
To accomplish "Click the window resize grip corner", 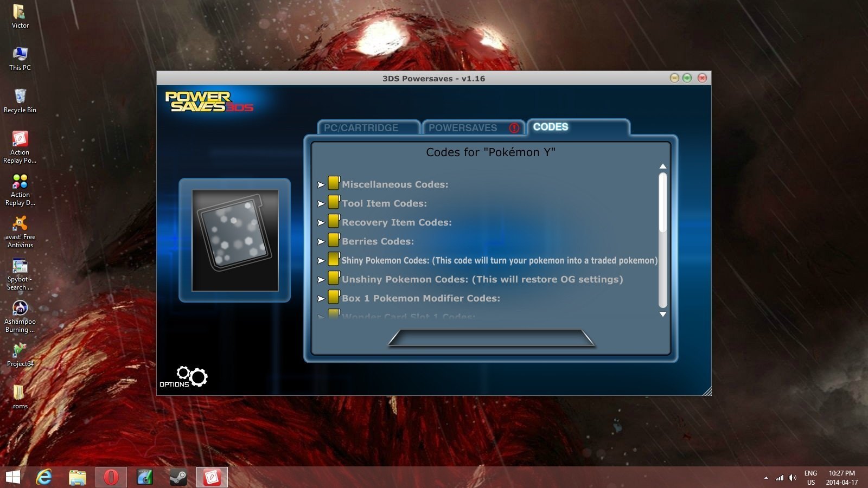I will pyautogui.click(x=707, y=391).
